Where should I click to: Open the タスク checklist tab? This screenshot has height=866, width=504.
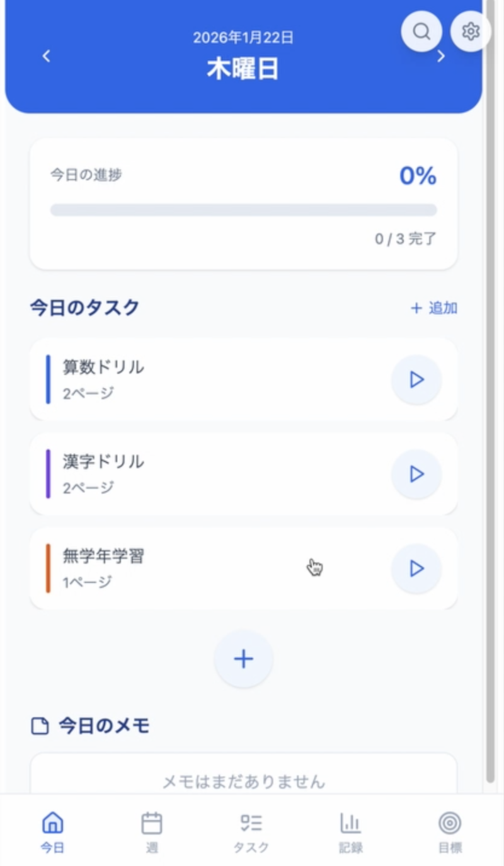251,832
